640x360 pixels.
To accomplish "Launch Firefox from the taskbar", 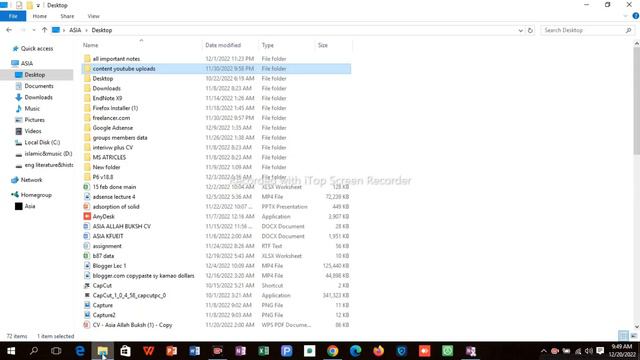I will (378, 351).
